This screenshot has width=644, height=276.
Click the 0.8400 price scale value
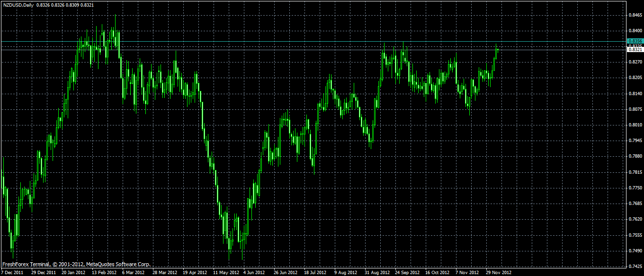tap(635, 31)
